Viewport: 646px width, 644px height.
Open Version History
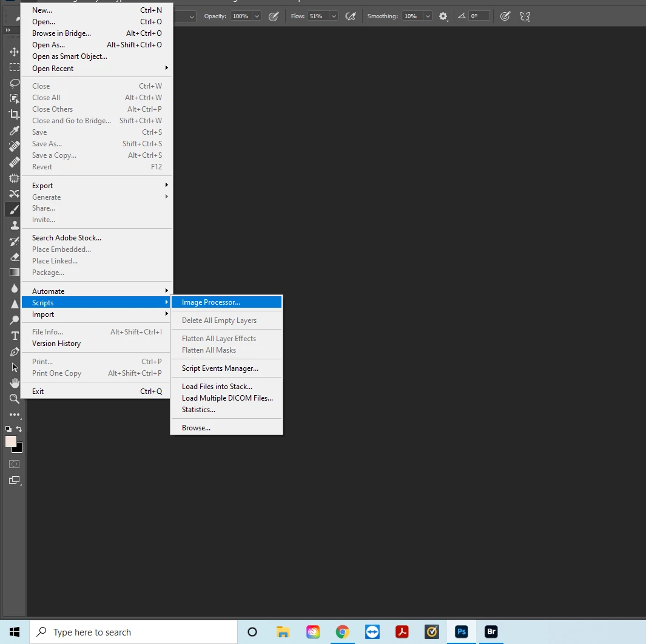tap(97, 344)
